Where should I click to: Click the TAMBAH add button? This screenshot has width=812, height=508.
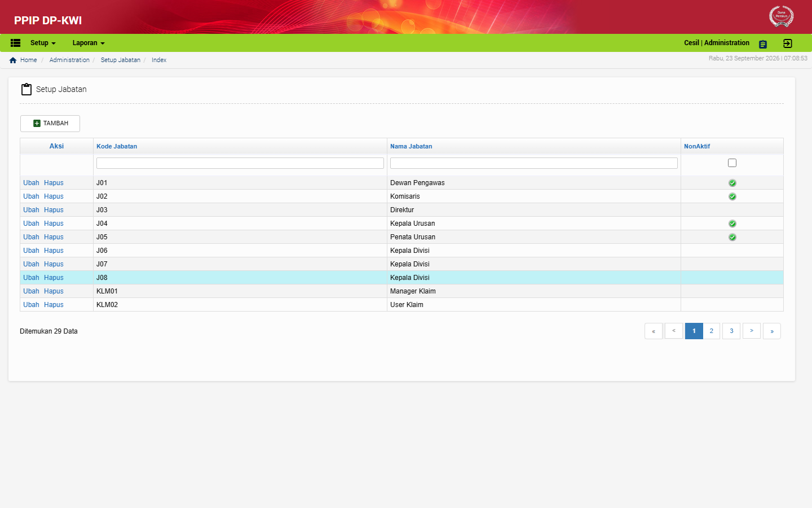[x=50, y=124]
